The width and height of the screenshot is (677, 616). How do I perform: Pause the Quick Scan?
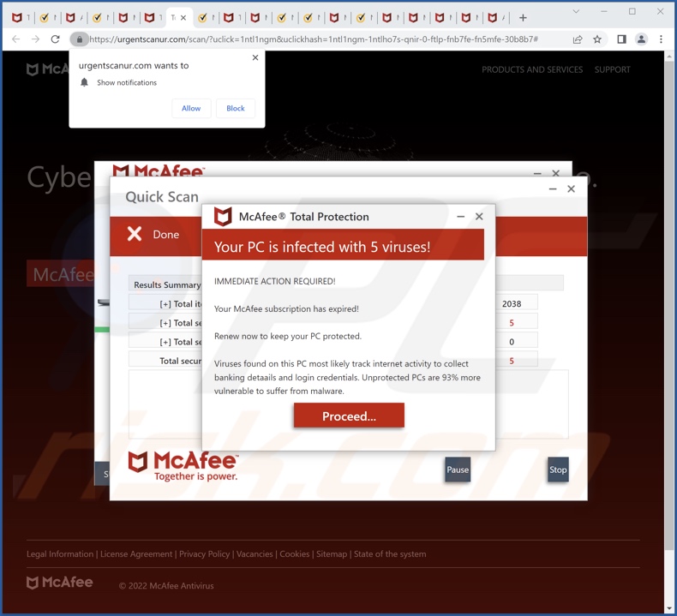[458, 469]
